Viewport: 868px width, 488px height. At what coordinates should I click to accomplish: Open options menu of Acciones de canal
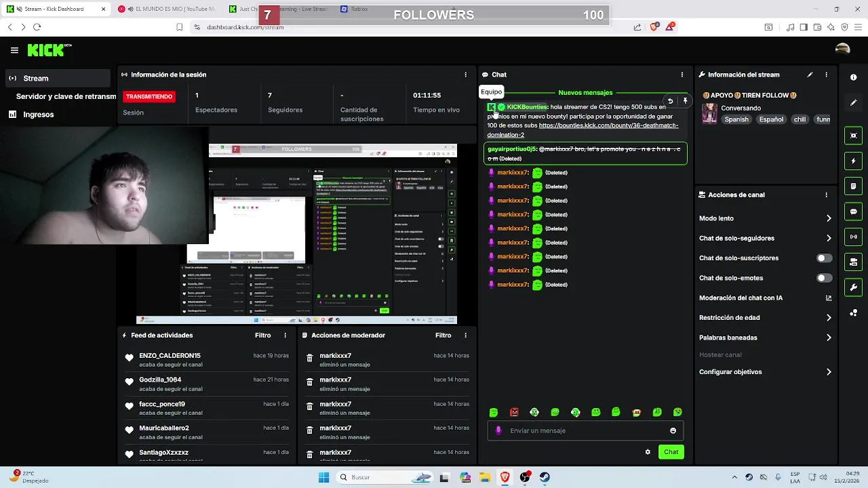826,195
